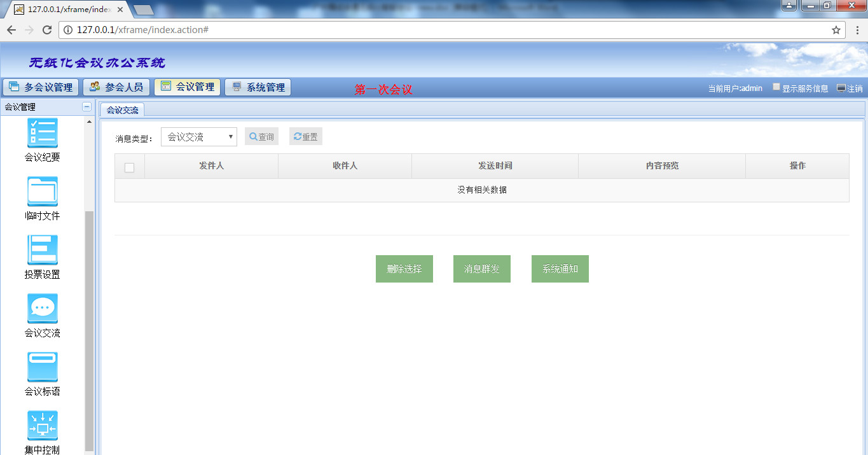868x455 pixels.
Task: Open the 集中控制 central control icon
Action: [43, 426]
